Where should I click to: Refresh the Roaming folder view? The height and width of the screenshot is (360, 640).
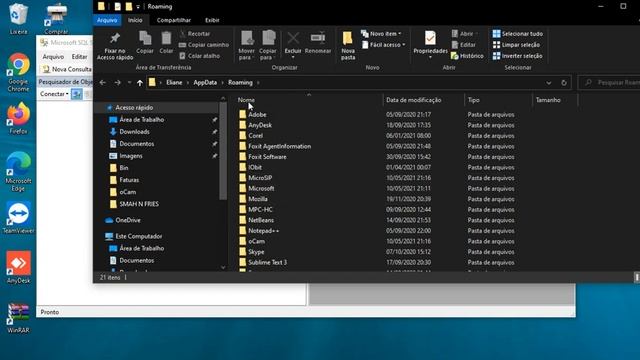click(x=564, y=83)
